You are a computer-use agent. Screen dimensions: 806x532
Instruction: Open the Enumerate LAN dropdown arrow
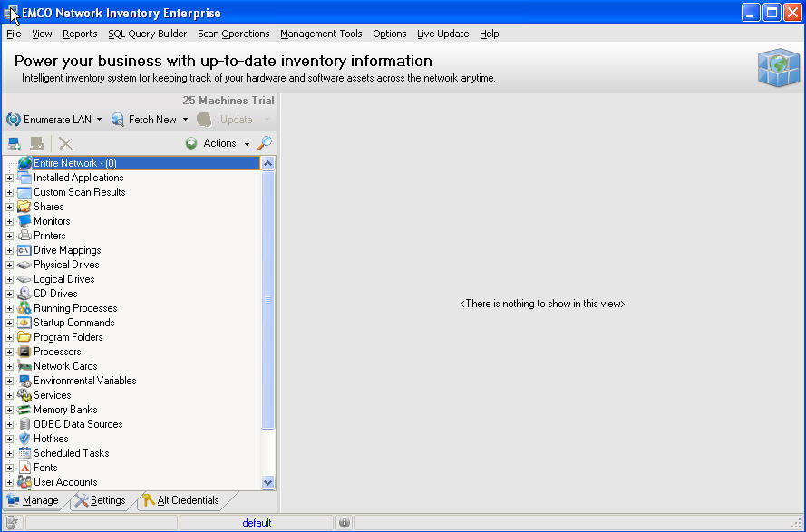click(100, 119)
